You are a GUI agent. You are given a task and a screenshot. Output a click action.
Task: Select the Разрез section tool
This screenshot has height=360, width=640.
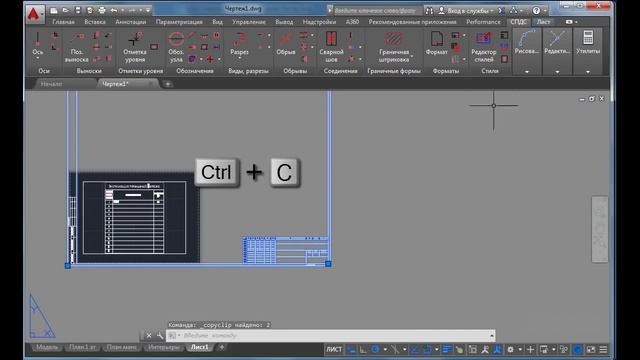(239, 44)
